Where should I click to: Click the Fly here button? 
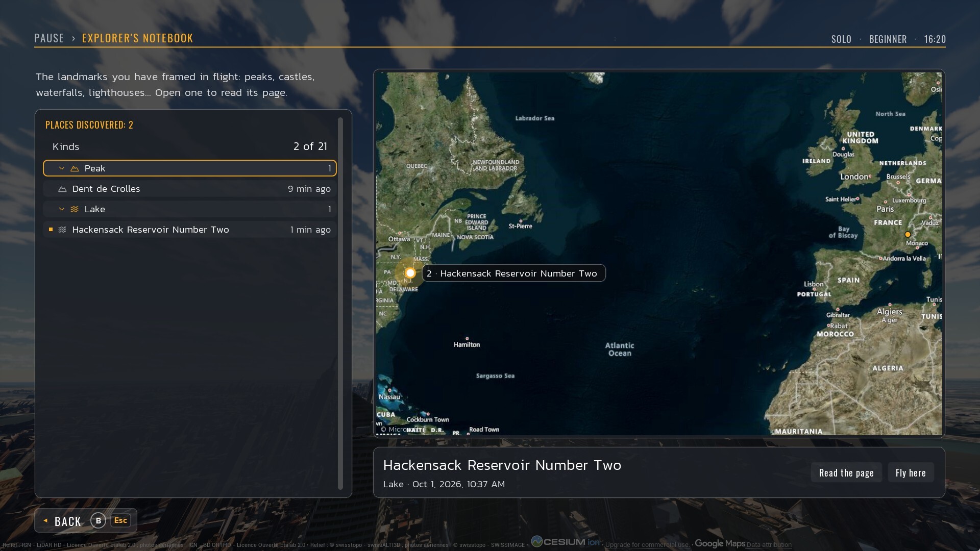point(911,472)
